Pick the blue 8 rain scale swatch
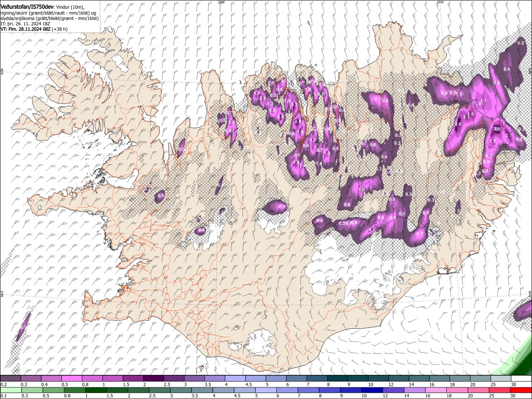Screen dimensions: 532x399 [x=330, y=390]
